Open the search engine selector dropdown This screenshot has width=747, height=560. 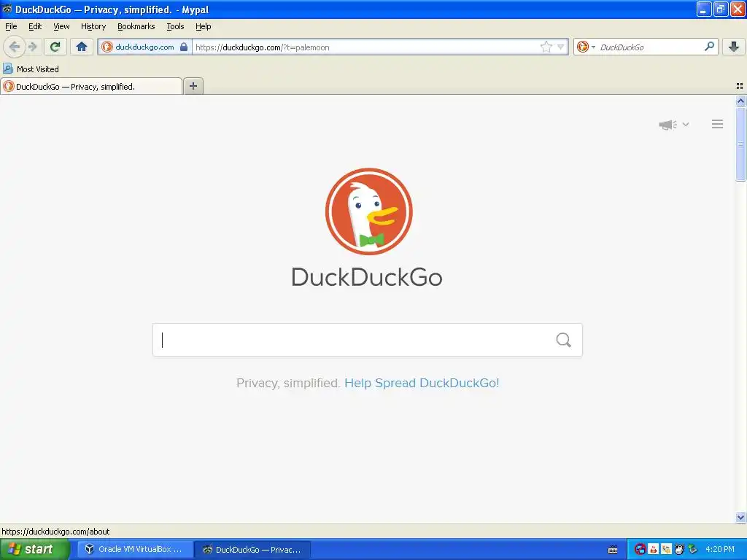(586, 47)
